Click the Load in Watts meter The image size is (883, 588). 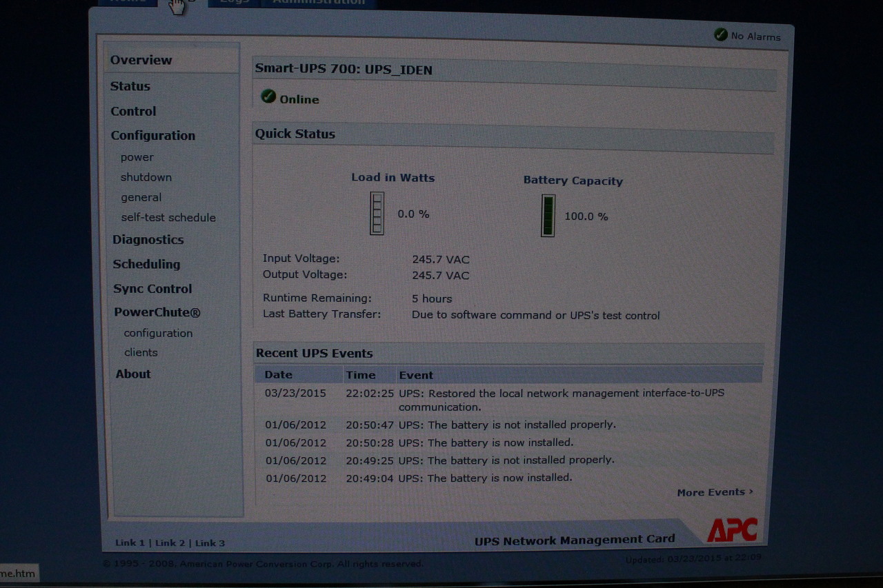377,214
